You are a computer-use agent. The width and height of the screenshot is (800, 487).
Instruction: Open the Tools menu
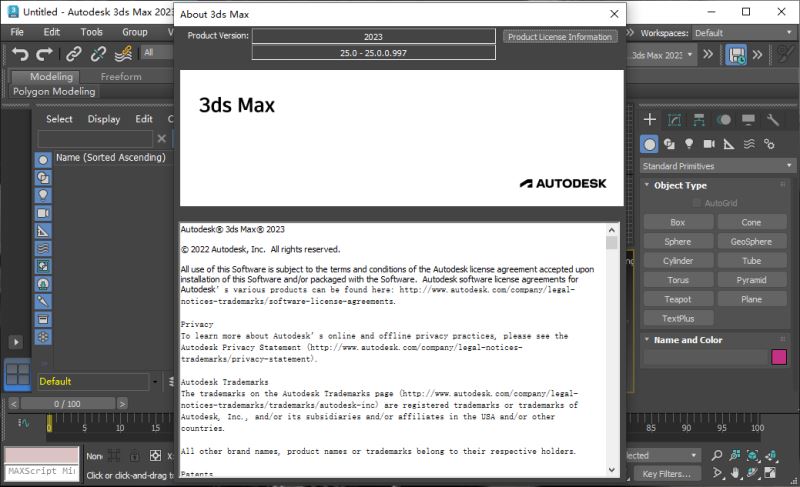click(91, 32)
